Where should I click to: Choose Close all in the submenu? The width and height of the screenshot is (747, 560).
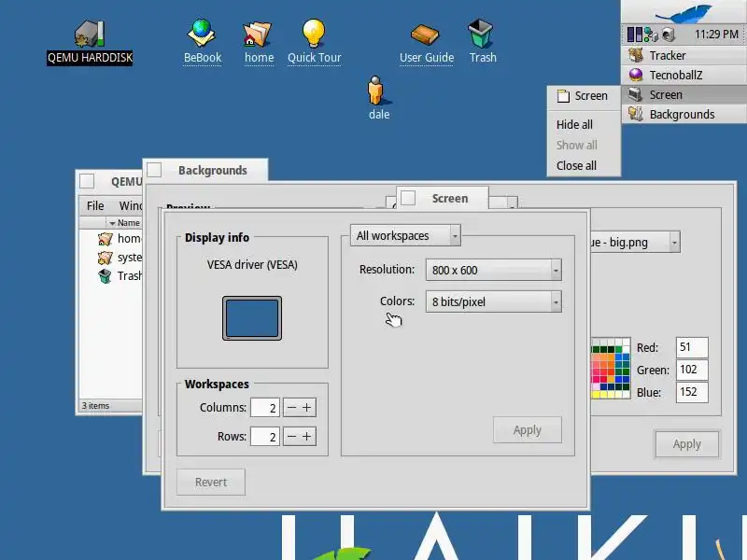coord(584,166)
